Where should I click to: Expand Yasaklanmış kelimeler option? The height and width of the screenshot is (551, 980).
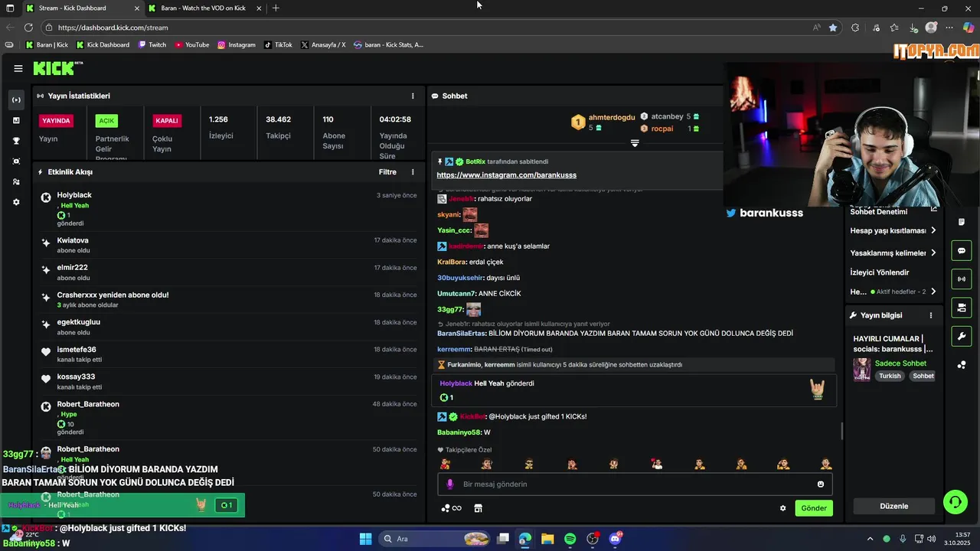(x=893, y=253)
